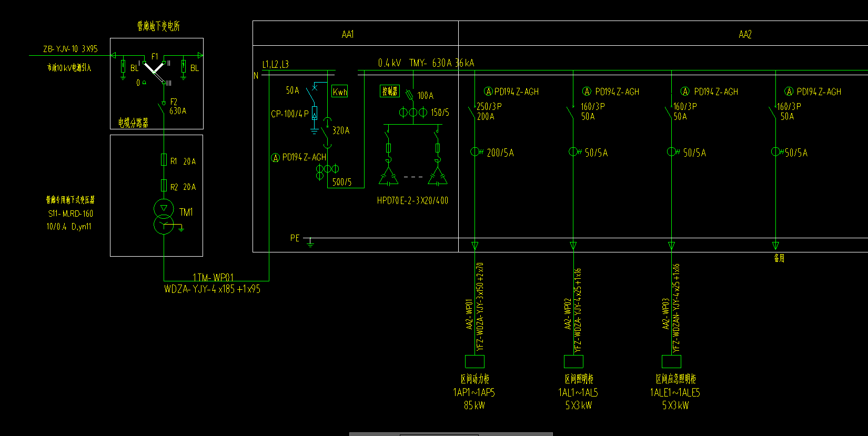Select the TM1 transformer symbol
Viewport: 868px width, 436px height.
[164, 216]
